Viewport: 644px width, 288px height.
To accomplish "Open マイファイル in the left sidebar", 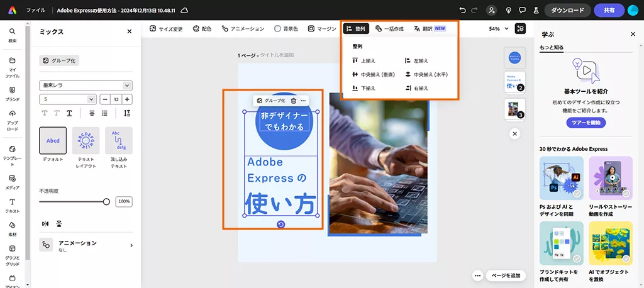I will click(13, 68).
